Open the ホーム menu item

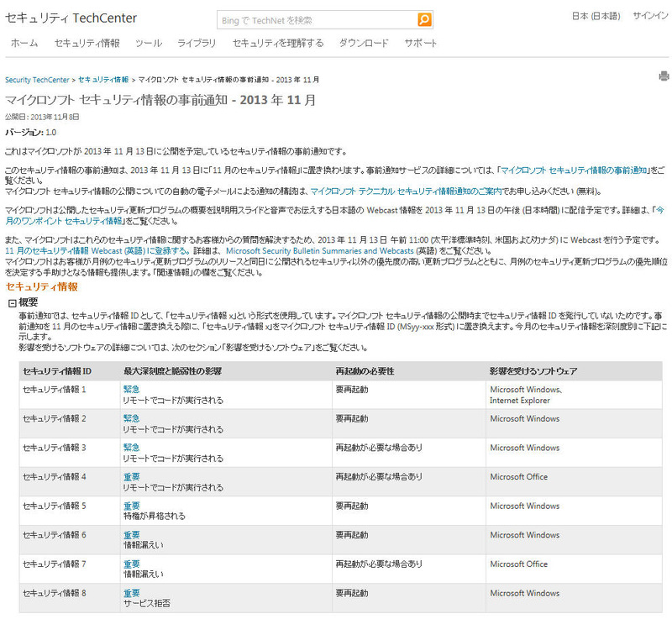pyautogui.click(x=24, y=43)
